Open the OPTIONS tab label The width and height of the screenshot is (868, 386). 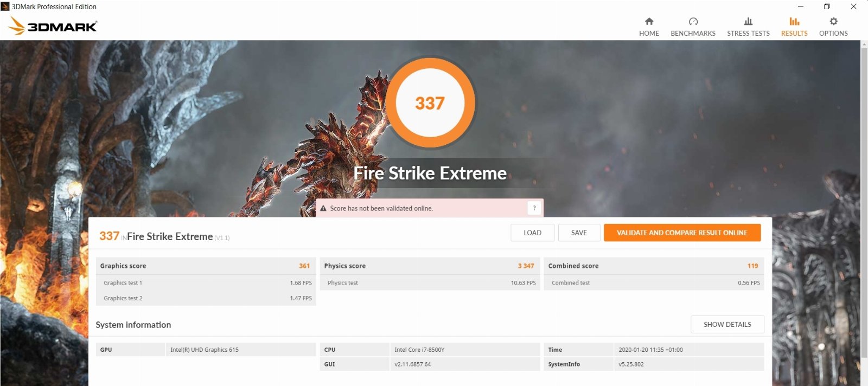click(833, 33)
